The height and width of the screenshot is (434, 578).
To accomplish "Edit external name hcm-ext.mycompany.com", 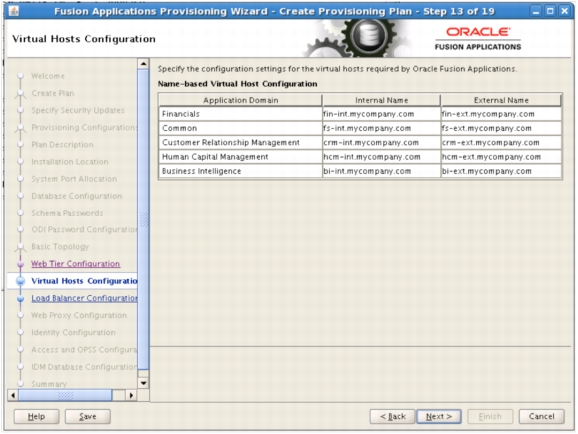I will [501, 157].
